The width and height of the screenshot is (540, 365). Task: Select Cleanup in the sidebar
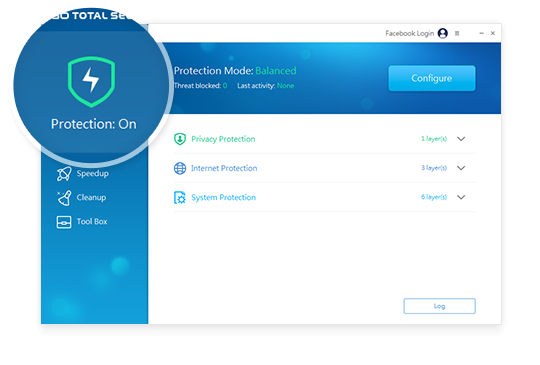click(x=91, y=198)
